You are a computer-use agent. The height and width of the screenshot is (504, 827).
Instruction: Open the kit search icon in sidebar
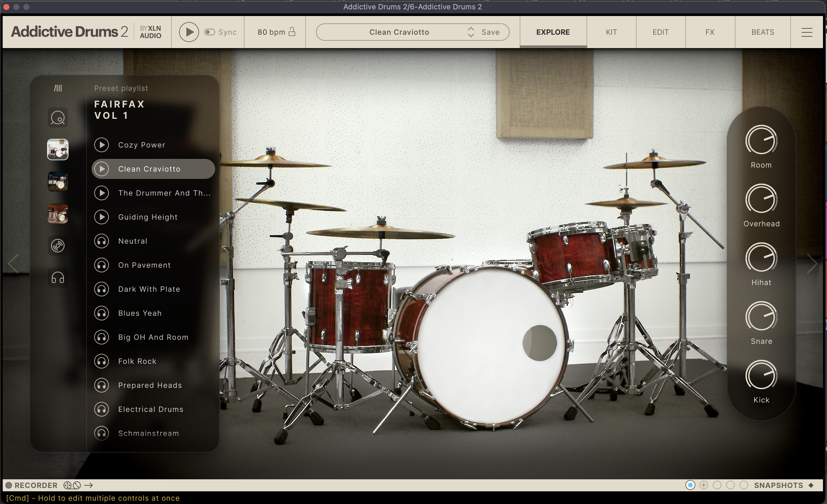(x=58, y=118)
